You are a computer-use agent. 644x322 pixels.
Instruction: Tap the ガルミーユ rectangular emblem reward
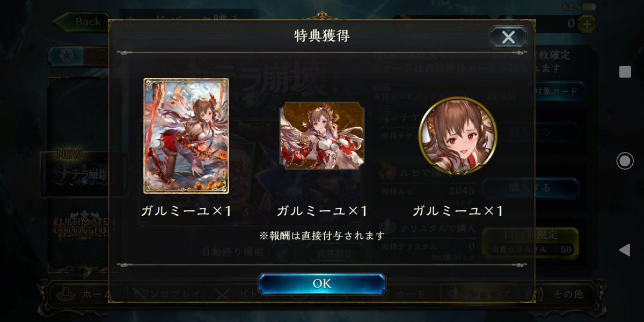point(322,136)
